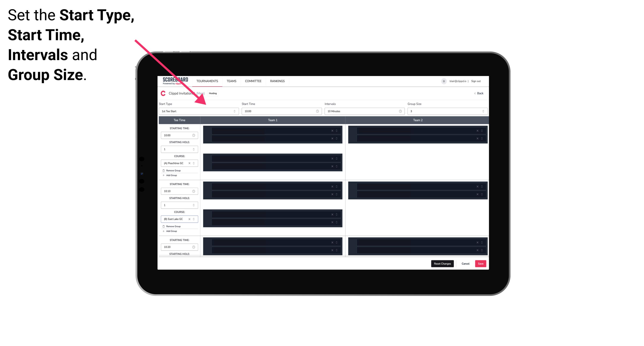Screen dimensions: 644x346
Task: Select the TOURNAMENTS tab
Action: [x=207, y=81]
